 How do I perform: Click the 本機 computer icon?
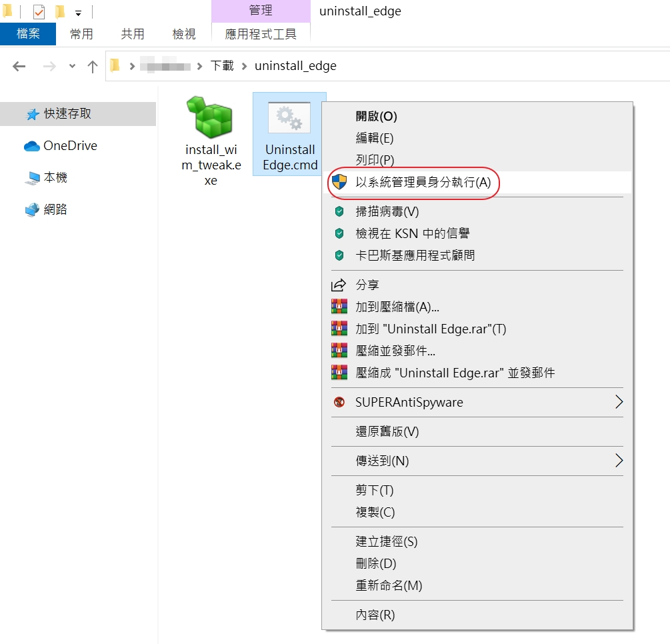click(32, 178)
